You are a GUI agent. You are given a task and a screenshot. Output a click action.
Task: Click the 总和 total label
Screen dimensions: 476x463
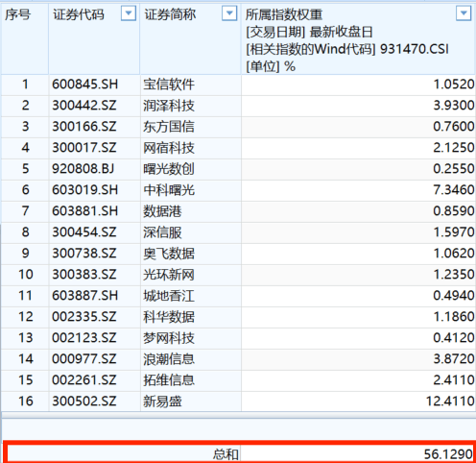tap(226, 454)
